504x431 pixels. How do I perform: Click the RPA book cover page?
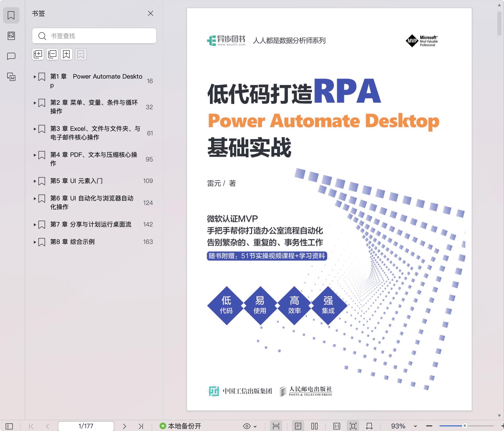tap(329, 209)
